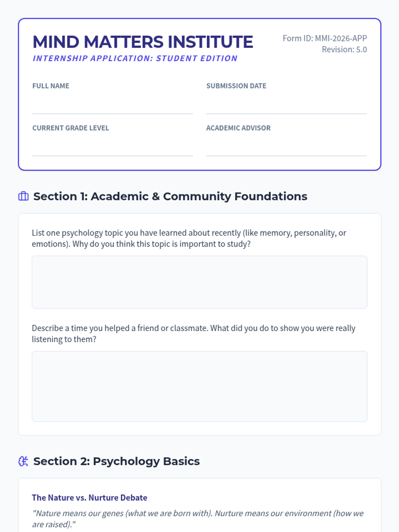
Task: Focus the Full Name input field
Action: 112,105
